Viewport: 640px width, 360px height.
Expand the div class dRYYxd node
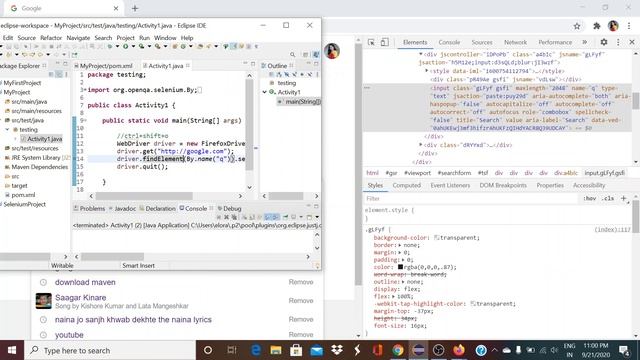(x=421, y=144)
